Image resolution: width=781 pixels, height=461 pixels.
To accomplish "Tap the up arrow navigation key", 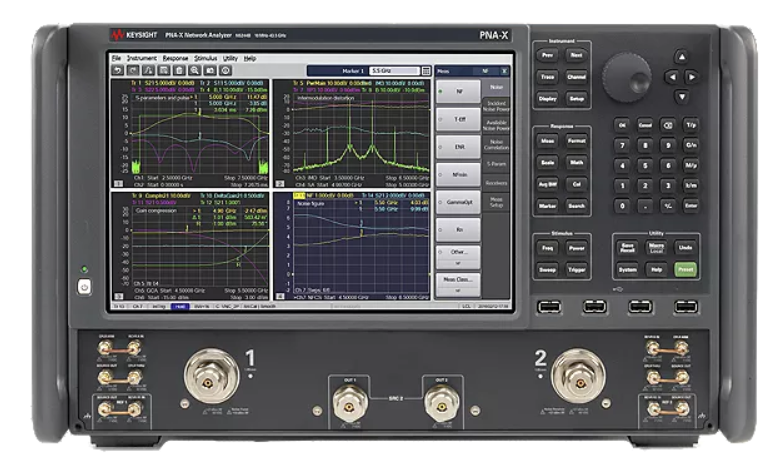I will click(681, 57).
